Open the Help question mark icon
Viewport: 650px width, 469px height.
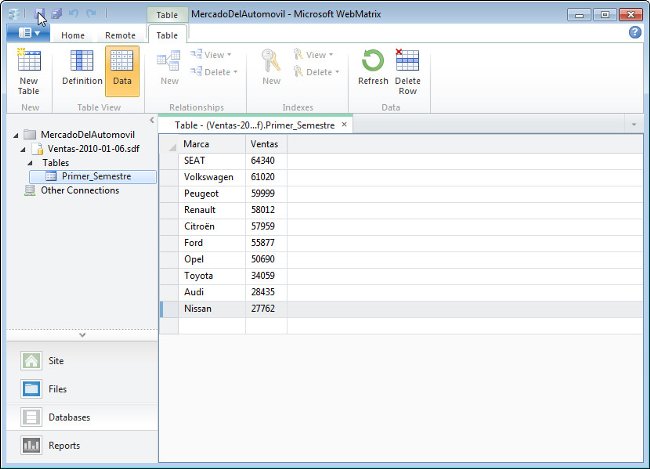635,32
